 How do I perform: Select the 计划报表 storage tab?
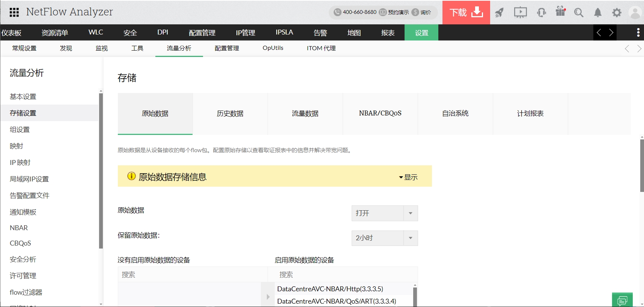tap(530, 114)
